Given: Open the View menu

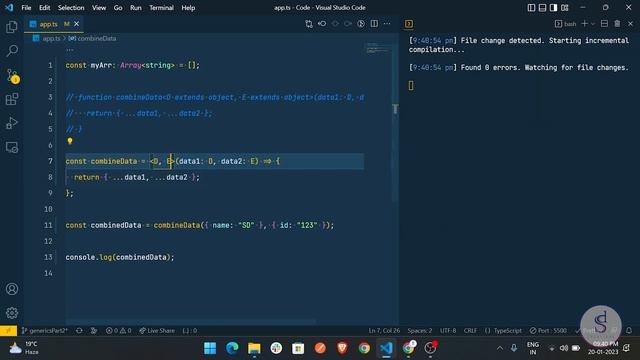Looking at the screenshot, I should click(99, 8).
